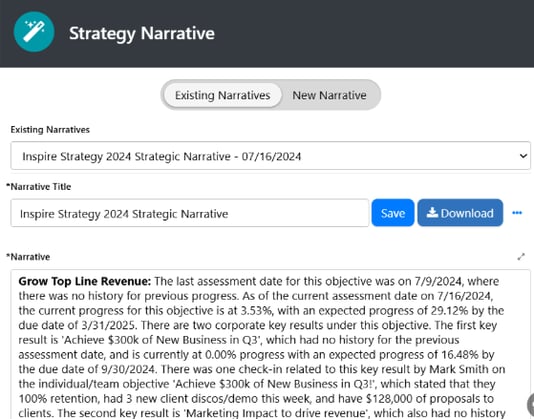Viewport: 534px width, 419px height.
Task: Click the bold 'Grow Top Line Revenue:' heading text
Action: tap(84, 281)
